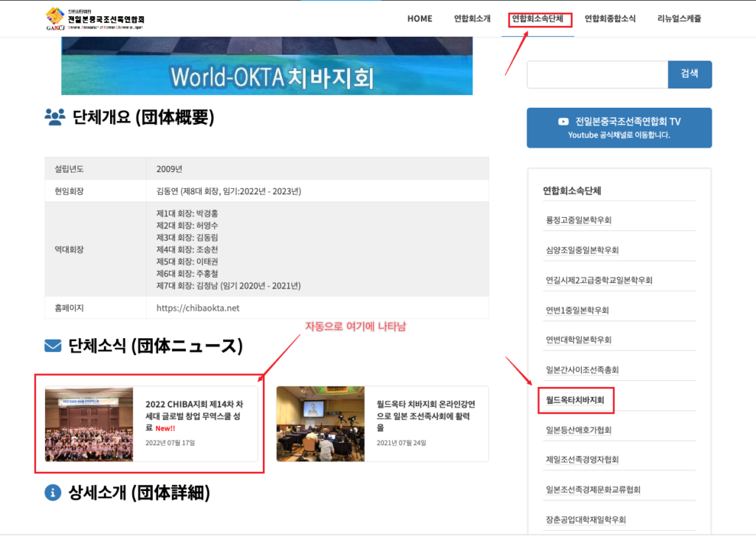756x550 pixels.
Task: Click the site logo in the header
Action: click(x=94, y=18)
